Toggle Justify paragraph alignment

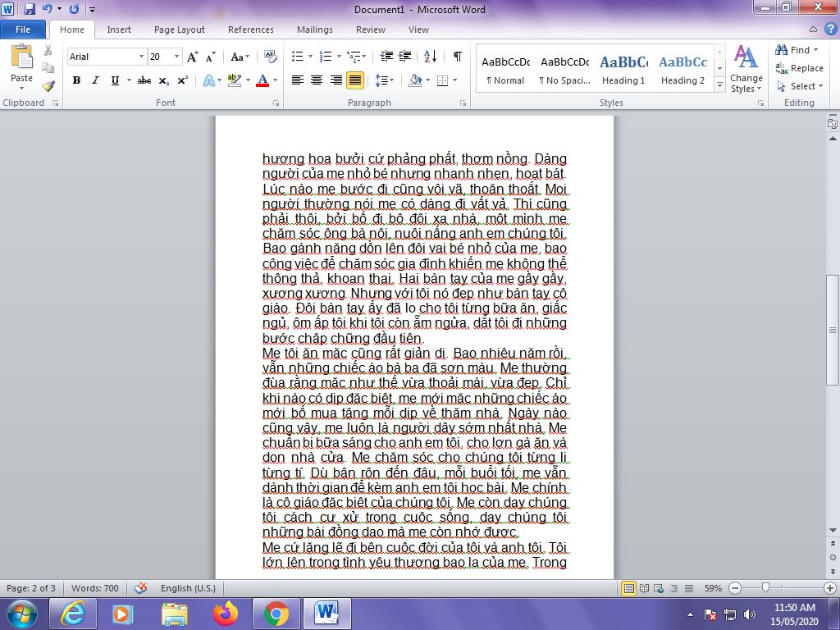(354, 80)
